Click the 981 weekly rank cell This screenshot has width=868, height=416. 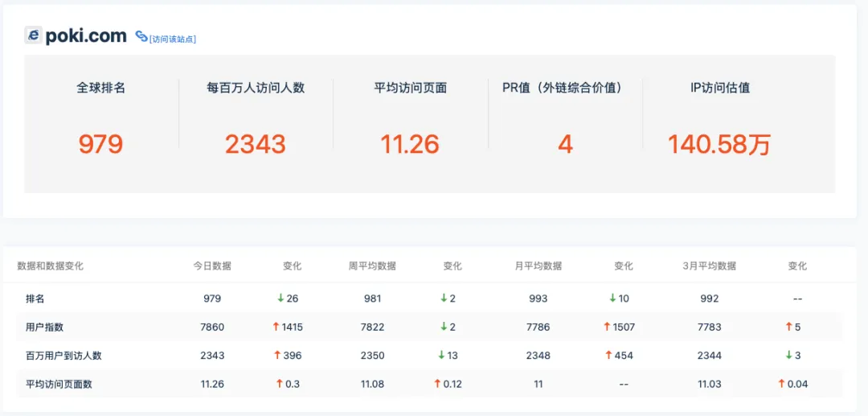[373, 299]
